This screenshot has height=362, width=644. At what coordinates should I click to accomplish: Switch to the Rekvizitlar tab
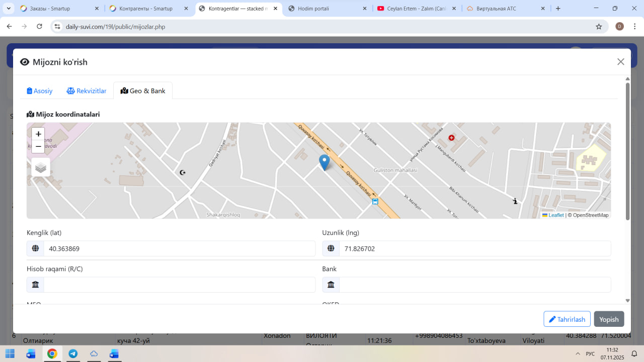[x=87, y=91]
